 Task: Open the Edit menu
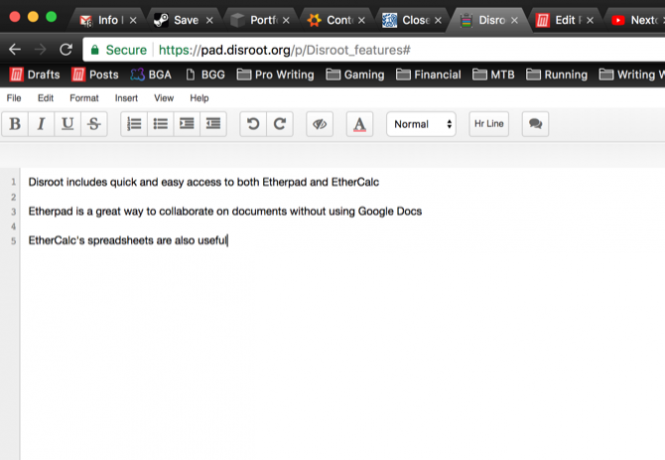pos(45,98)
